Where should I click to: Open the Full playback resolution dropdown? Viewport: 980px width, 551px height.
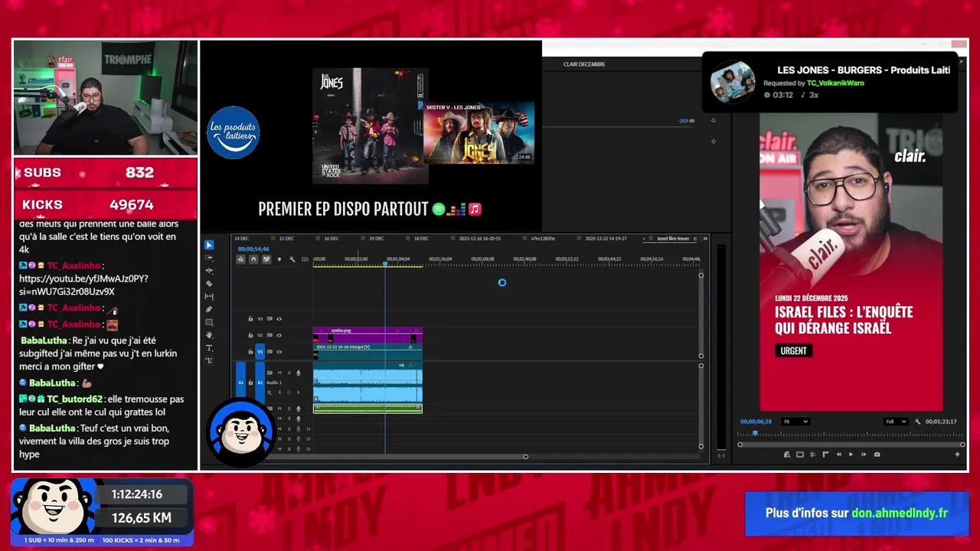(896, 422)
